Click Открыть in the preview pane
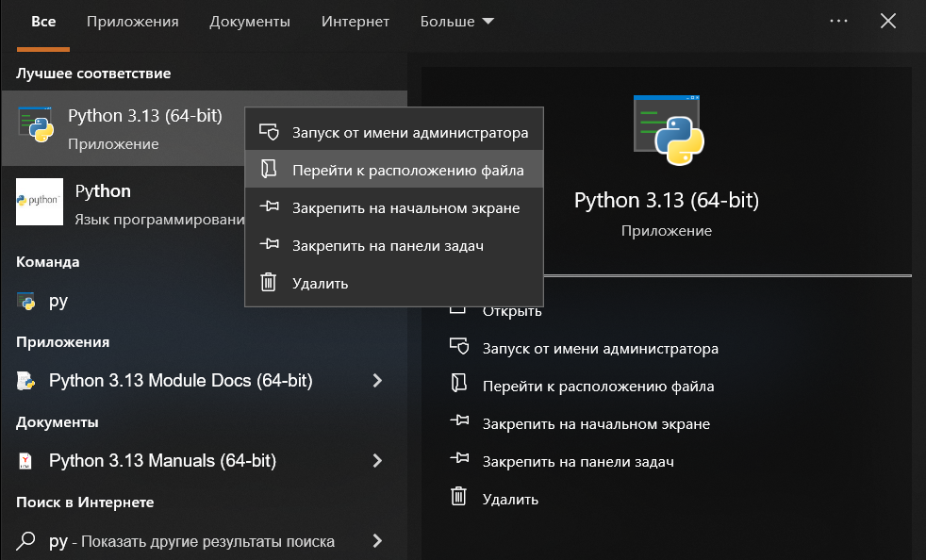The image size is (926, 560). pos(512,311)
